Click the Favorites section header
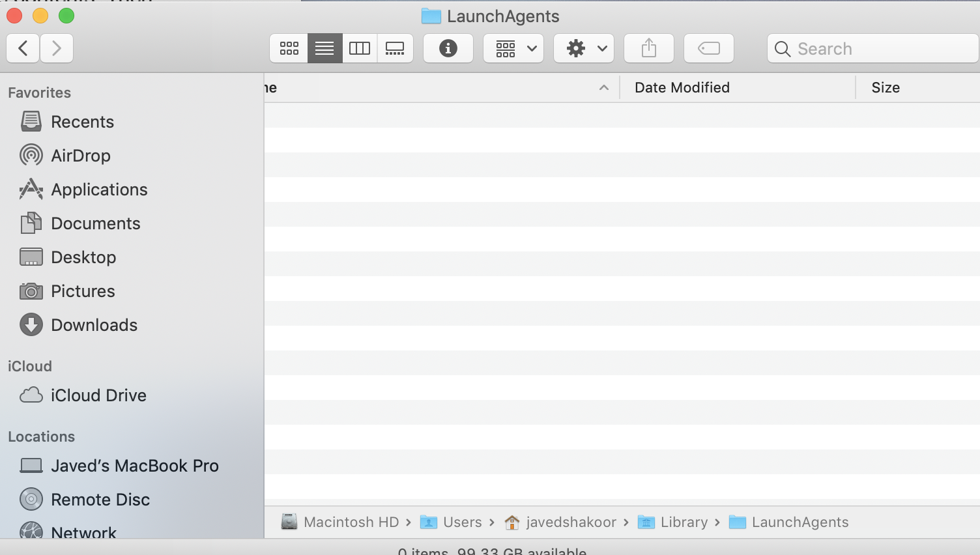This screenshot has height=555, width=980. pyautogui.click(x=39, y=92)
